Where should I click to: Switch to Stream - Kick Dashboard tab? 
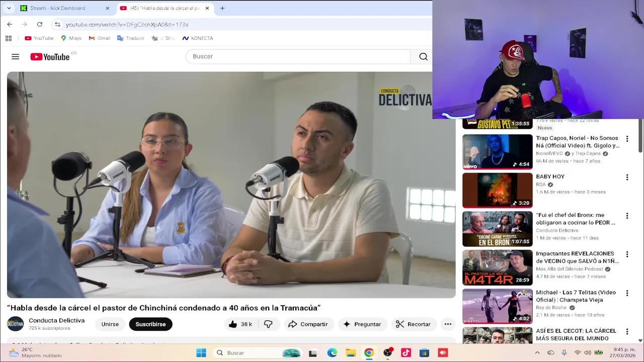pyautogui.click(x=64, y=8)
